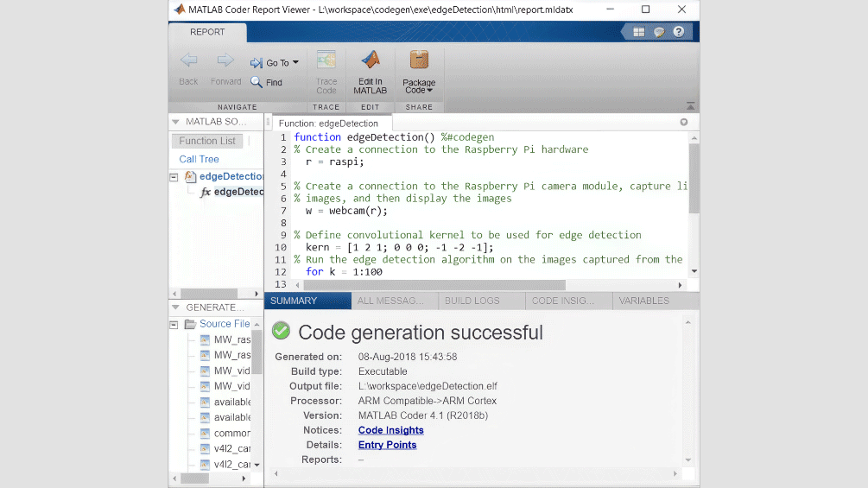Open the All Messages tab
The height and width of the screenshot is (488, 868).
click(x=390, y=301)
